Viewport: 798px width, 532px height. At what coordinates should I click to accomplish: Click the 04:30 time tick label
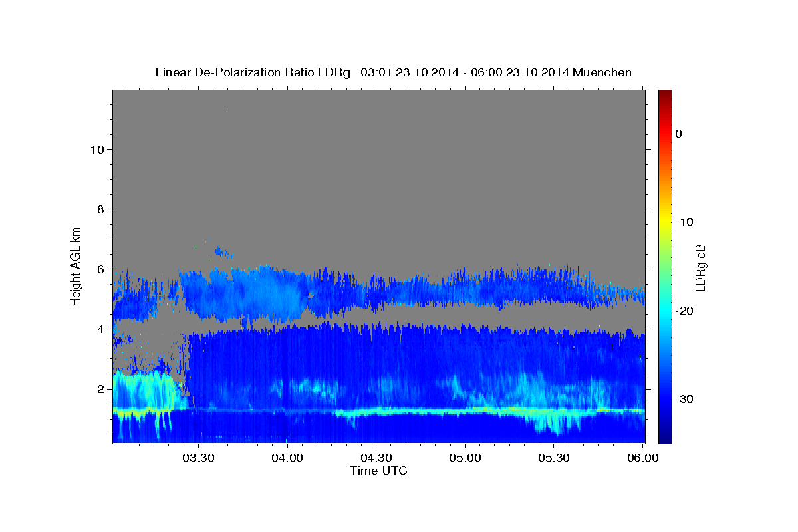pyautogui.click(x=376, y=458)
